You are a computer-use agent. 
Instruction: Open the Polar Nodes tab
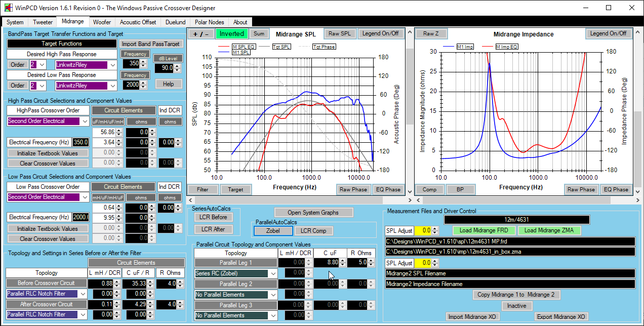coord(209,22)
